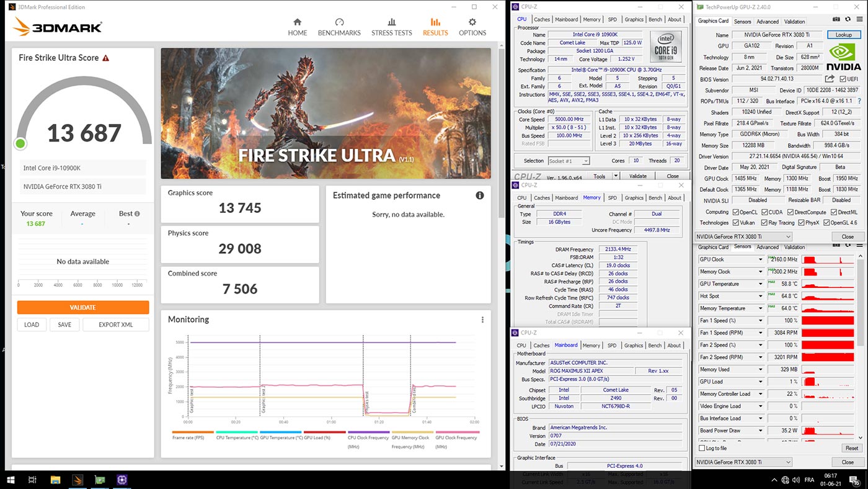Screen dimensions: 868x489
Task: Open the CPU-Z Socket #1 selection dropdown
Action: (569, 161)
